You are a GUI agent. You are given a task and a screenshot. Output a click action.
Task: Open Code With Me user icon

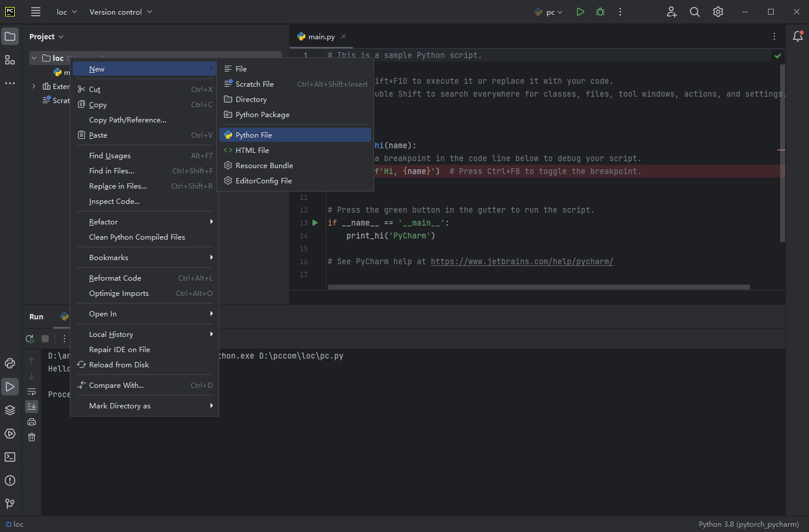tap(672, 12)
